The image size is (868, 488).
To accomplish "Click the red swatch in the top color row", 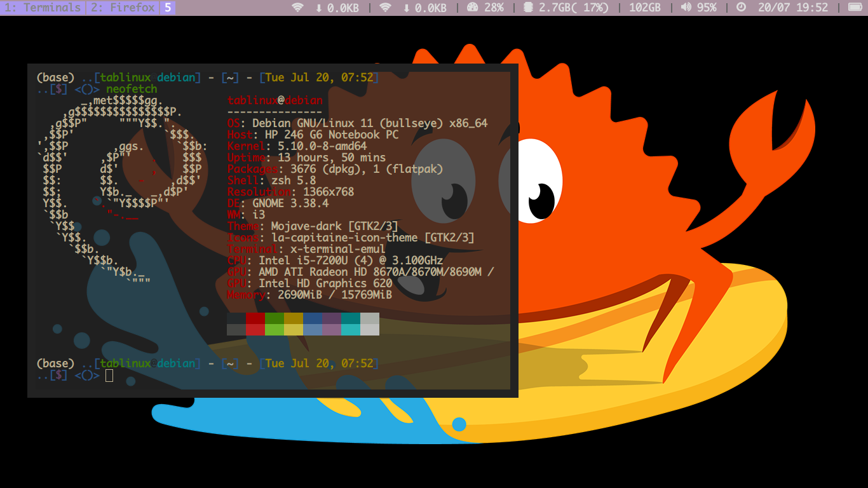I will tap(255, 318).
